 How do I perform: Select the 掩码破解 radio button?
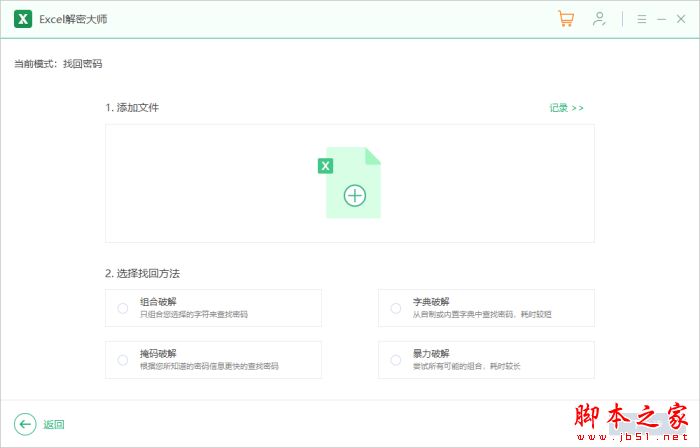click(x=123, y=360)
